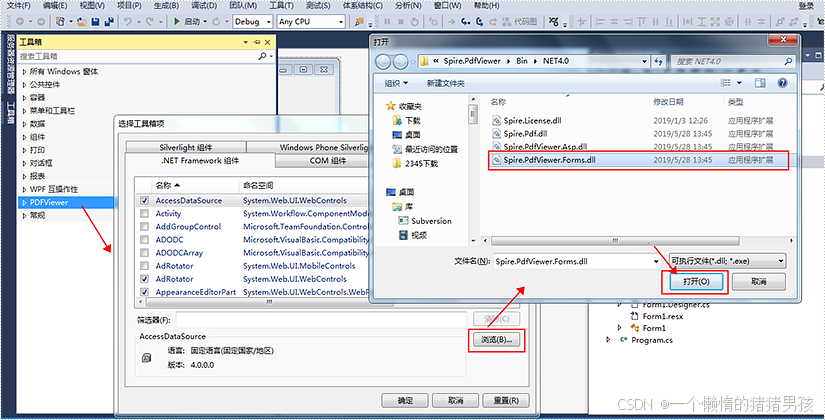
Task: Click the 筛选器(F) filter input field
Action: [x=321, y=319]
